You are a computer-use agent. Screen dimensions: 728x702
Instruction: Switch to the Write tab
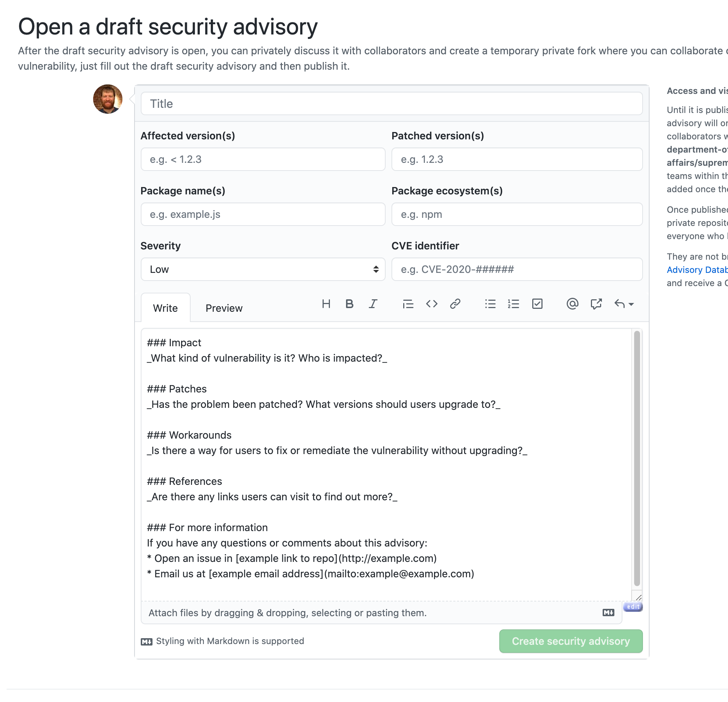[165, 307]
